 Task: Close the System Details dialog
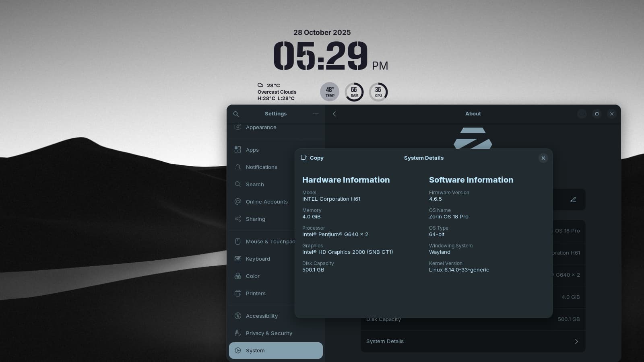[x=543, y=158]
